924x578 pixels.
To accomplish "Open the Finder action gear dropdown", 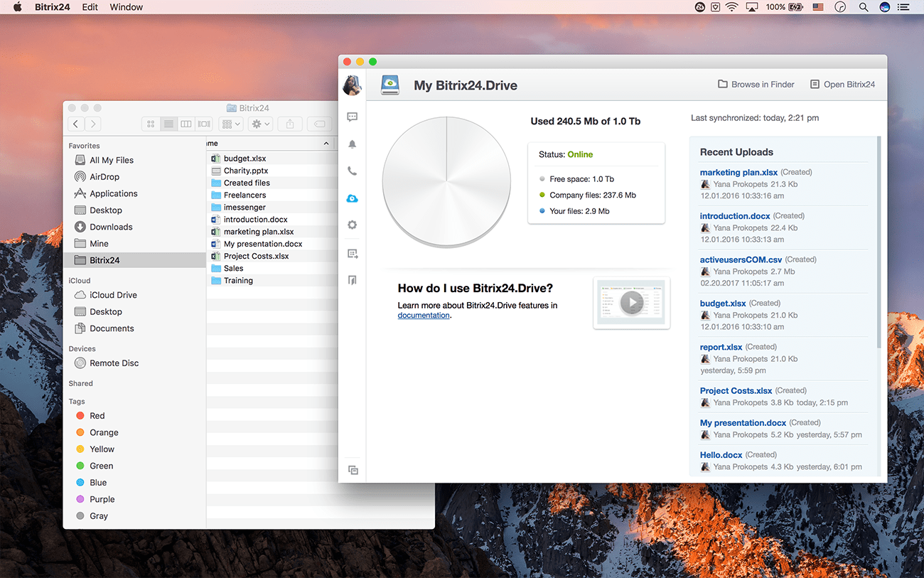I will click(260, 124).
